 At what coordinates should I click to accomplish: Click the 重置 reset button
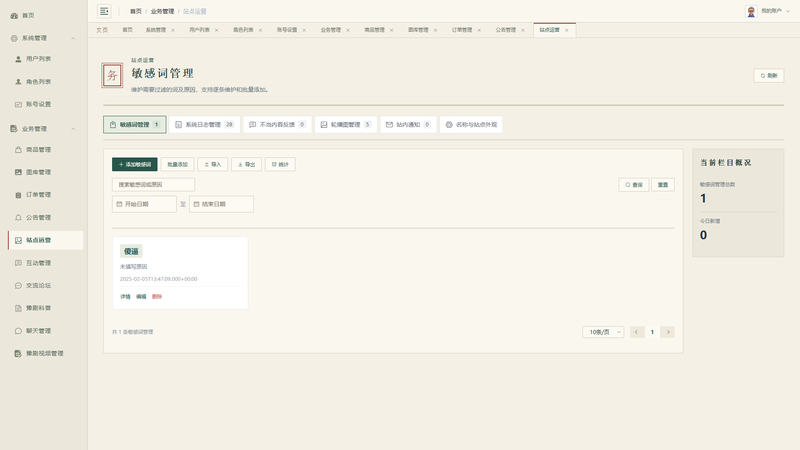click(663, 185)
